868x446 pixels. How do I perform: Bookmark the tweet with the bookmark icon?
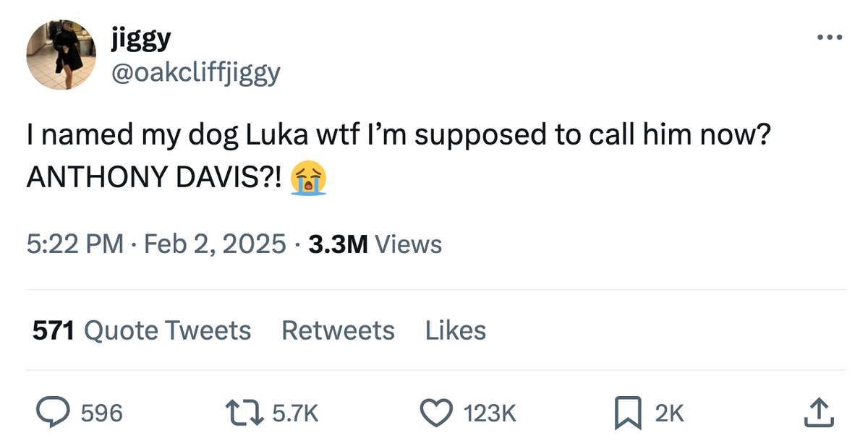click(x=629, y=413)
